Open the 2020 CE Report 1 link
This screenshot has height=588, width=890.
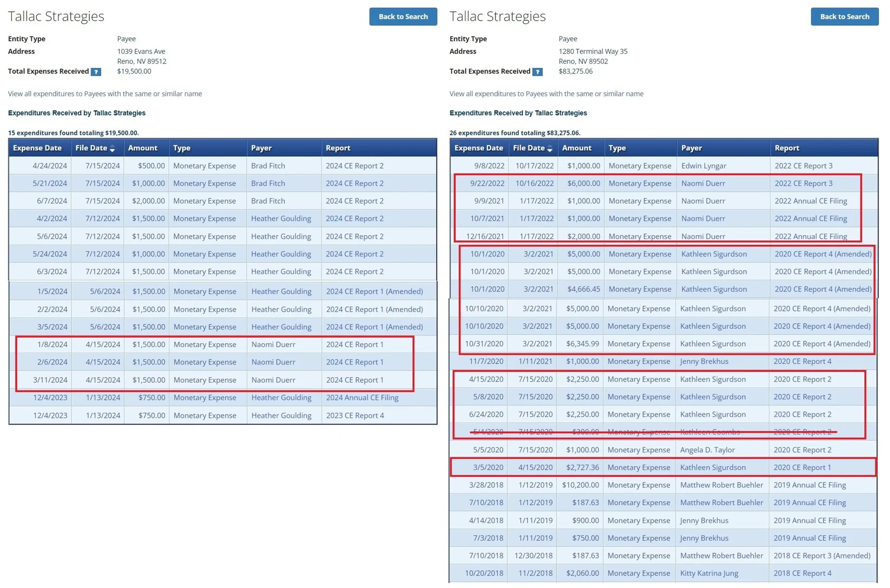click(x=802, y=468)
